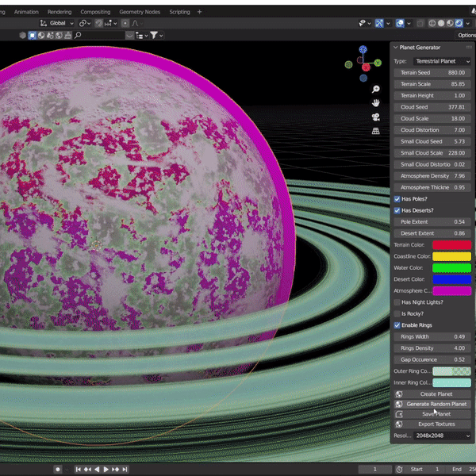Switch to the Compositing workspace tab
The image size is (476, 476).
point(95,12)
